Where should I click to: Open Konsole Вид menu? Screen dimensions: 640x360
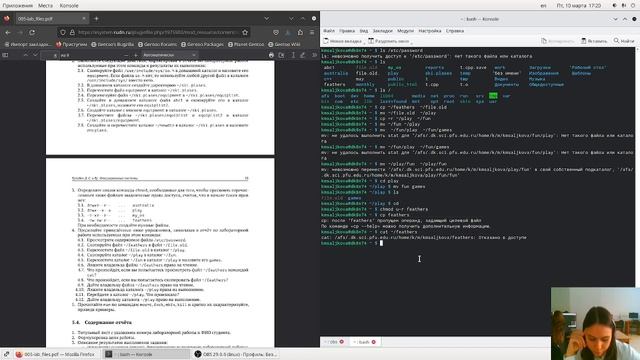[x=364, y=31]
